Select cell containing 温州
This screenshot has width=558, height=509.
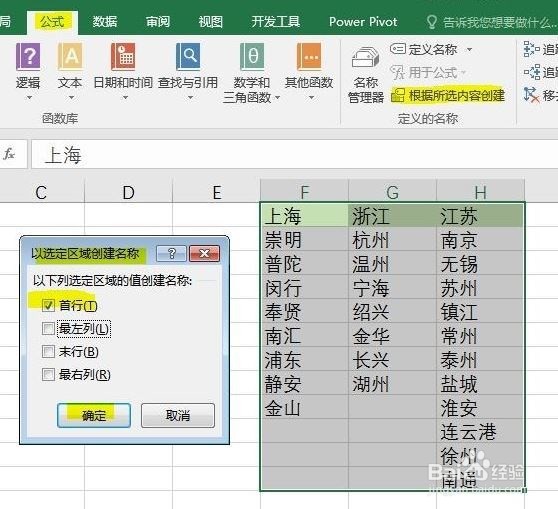[x=393, y=264]
